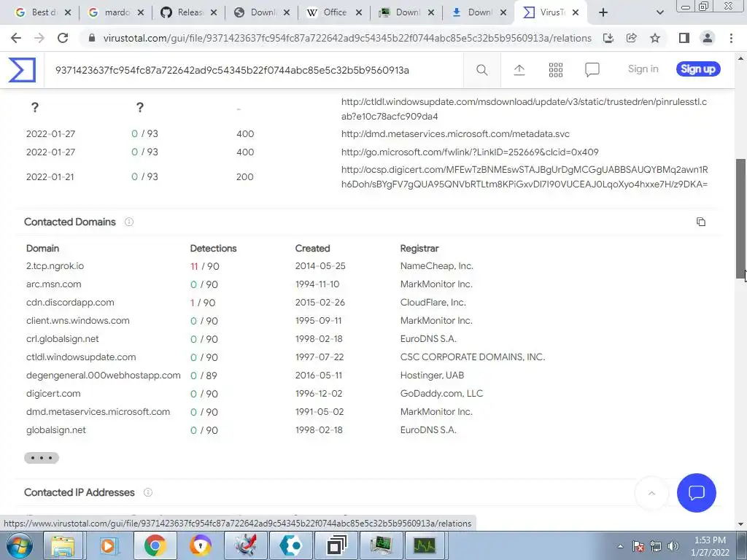Expand more contacted domains with ellipsis button
This screenshot has width=747, height=560.
click(x=42, y=458)
